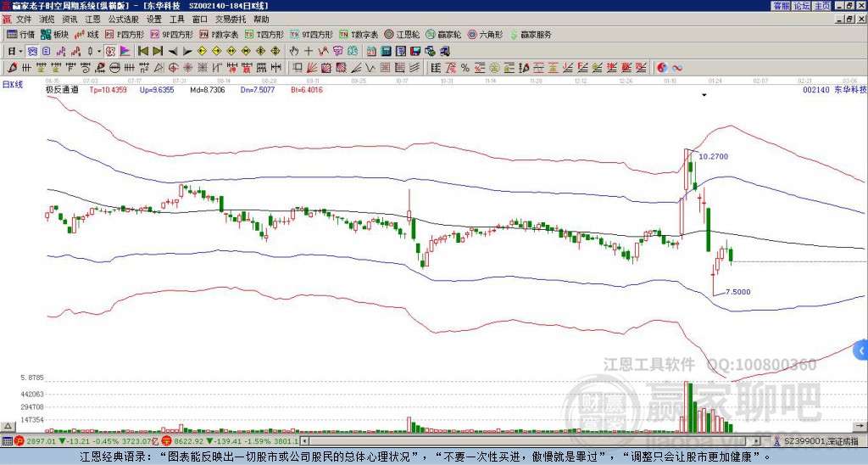Open the 江恩 menu

pyautogui.click(x=92, y=20)
